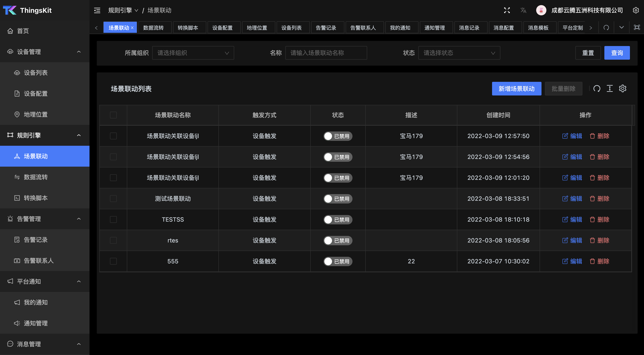Maximize content area using tab bar fullscreen icon
Image resolution: width=644 pixels, height=355 pixels.
(x=637, y=27)
